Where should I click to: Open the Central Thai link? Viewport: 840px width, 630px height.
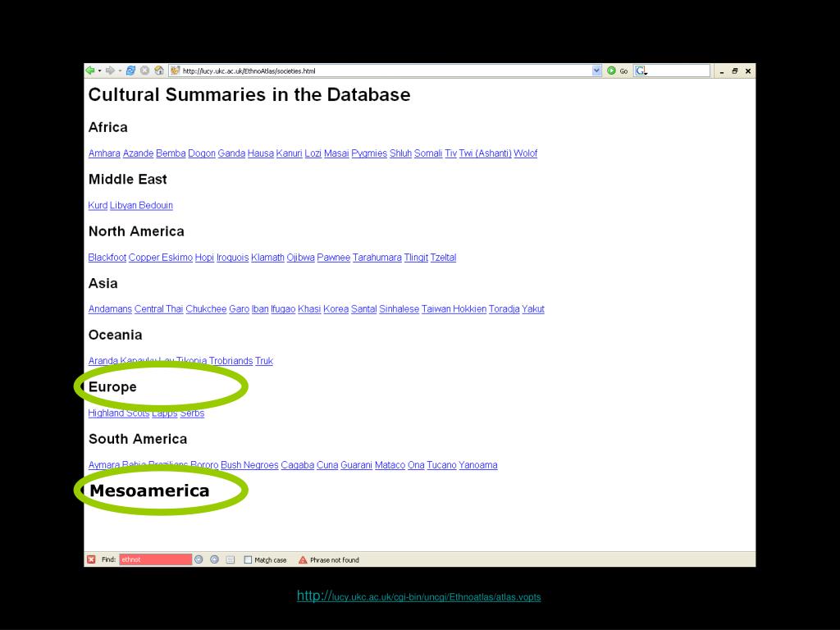coord(158,309)
